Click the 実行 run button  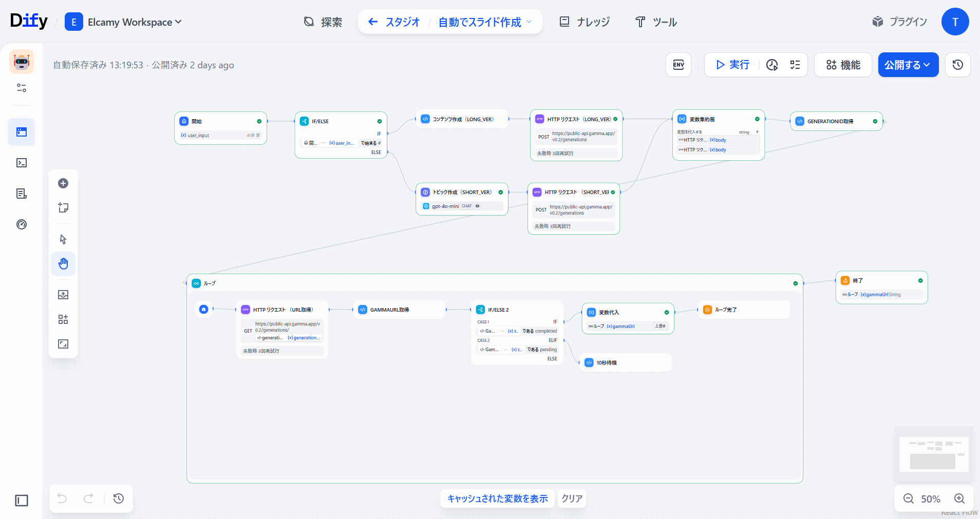pyautogui.click(x=732, y=65)
